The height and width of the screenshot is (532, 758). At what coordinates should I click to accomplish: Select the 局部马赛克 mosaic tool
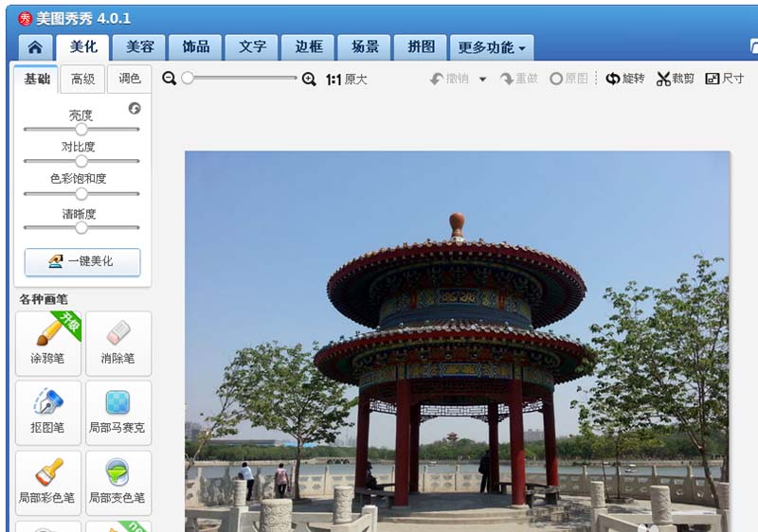pos(118,413)
